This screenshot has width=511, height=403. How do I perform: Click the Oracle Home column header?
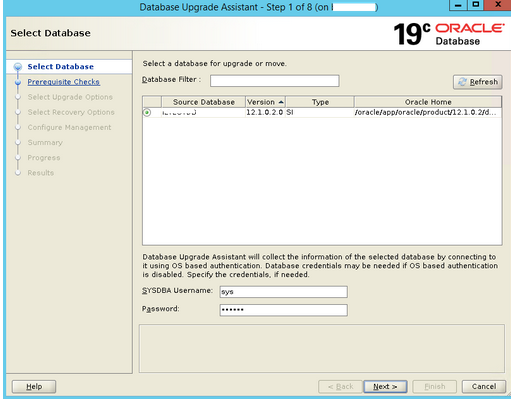click(428, 102)
